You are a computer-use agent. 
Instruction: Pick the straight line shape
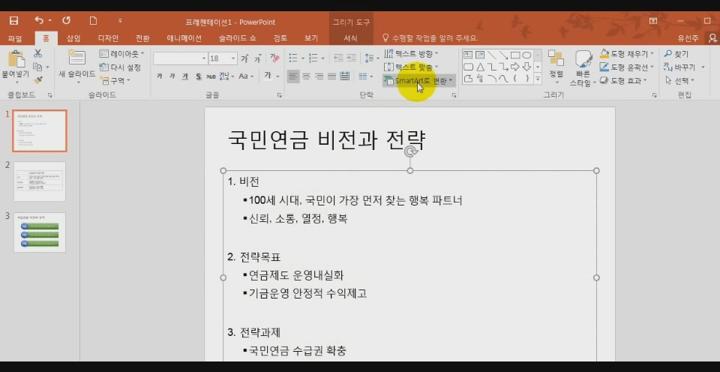[x=492, y=55]
